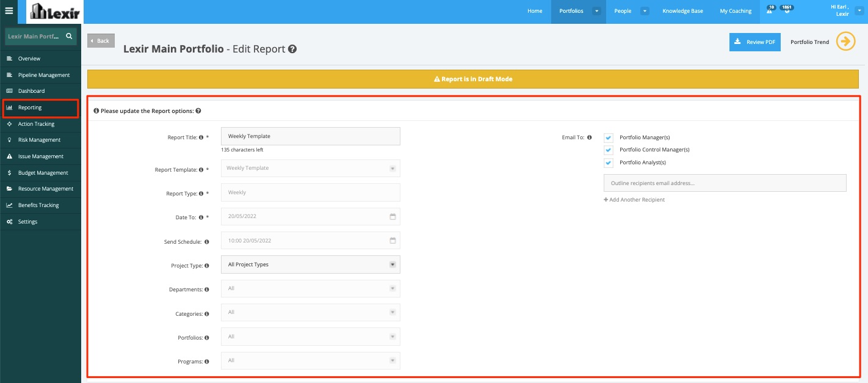The width and height of the screenshot is (868, 383).
Task: Click the Back button
Action: pos(101,41)
